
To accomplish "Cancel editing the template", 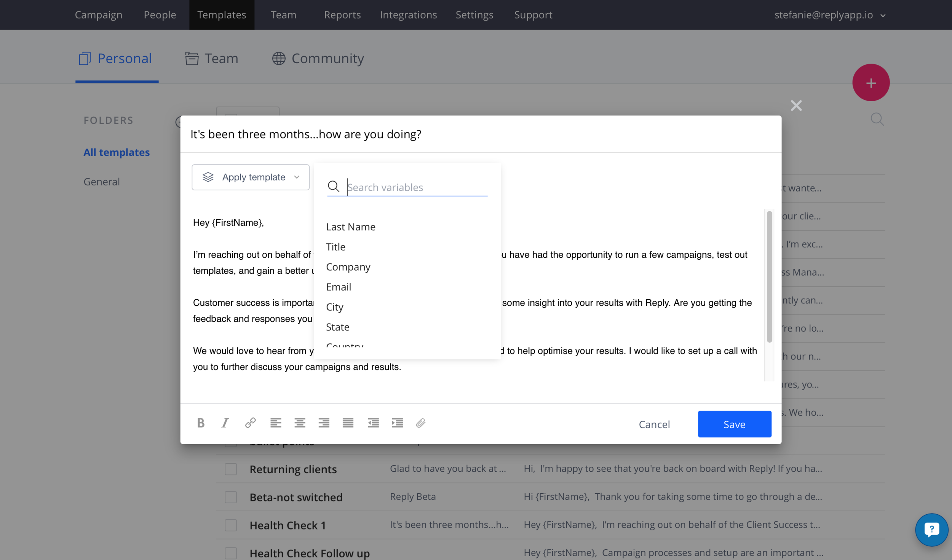I will pos(654,424).
